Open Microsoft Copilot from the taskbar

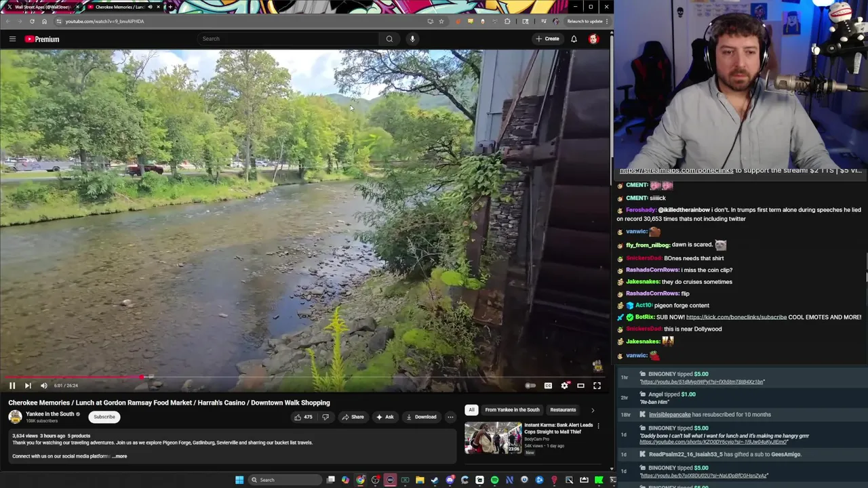(345, 480)
